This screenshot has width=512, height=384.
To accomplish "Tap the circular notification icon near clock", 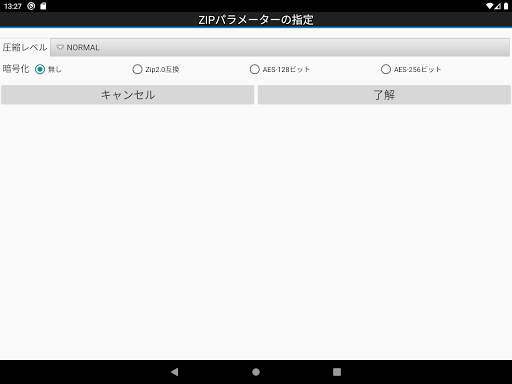I will [31, 6].
